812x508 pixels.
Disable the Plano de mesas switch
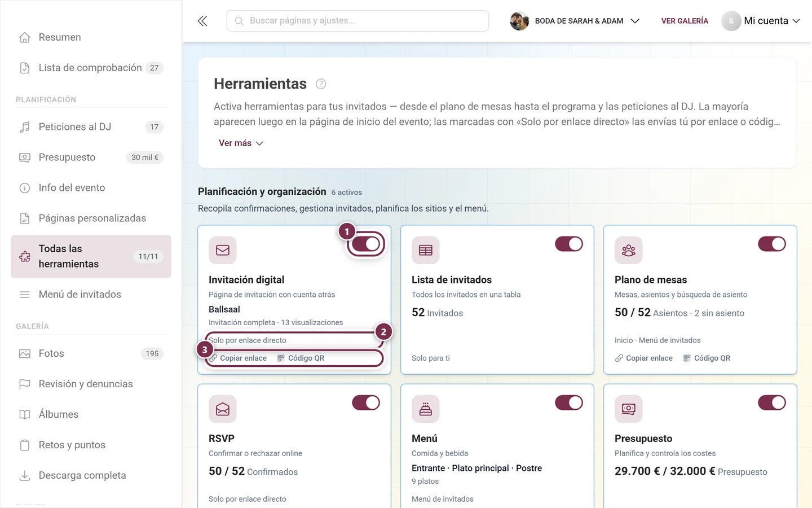point(772,244)
